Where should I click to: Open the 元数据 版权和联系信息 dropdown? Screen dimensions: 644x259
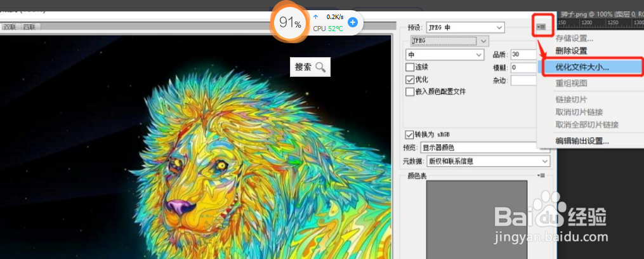point(489,161)
